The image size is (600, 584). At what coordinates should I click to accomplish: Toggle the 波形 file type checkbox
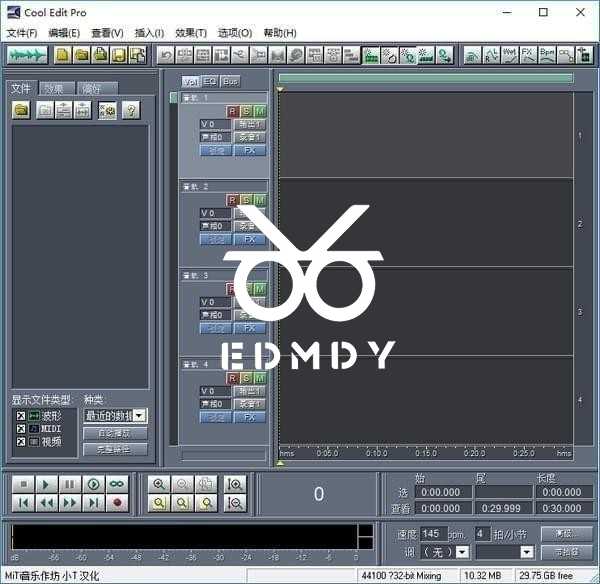(x=21, y=416)
